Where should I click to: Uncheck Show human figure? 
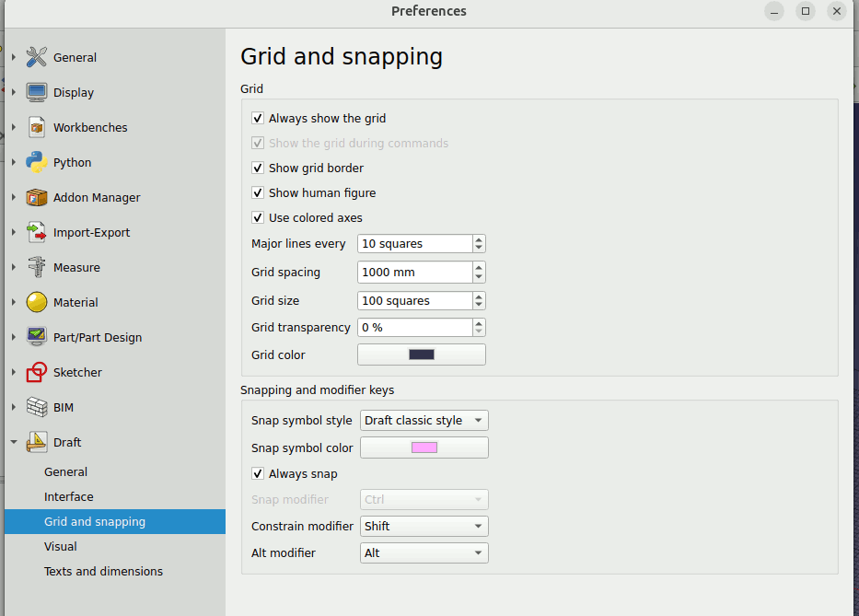pos(258,193)
